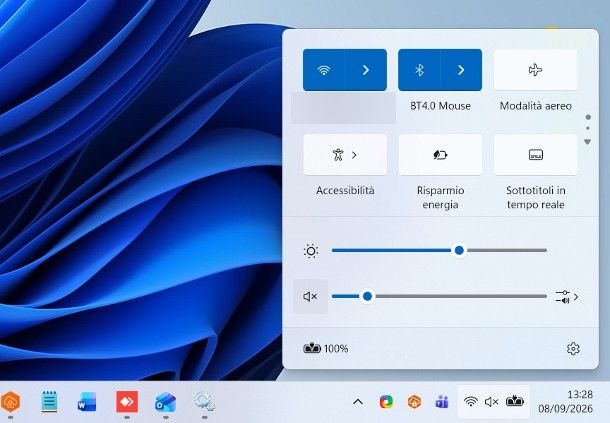Open Outlook from the taskbar
The width and height of the screenshot is (610, 423).
pyautogui.click(x=165, y=402)
